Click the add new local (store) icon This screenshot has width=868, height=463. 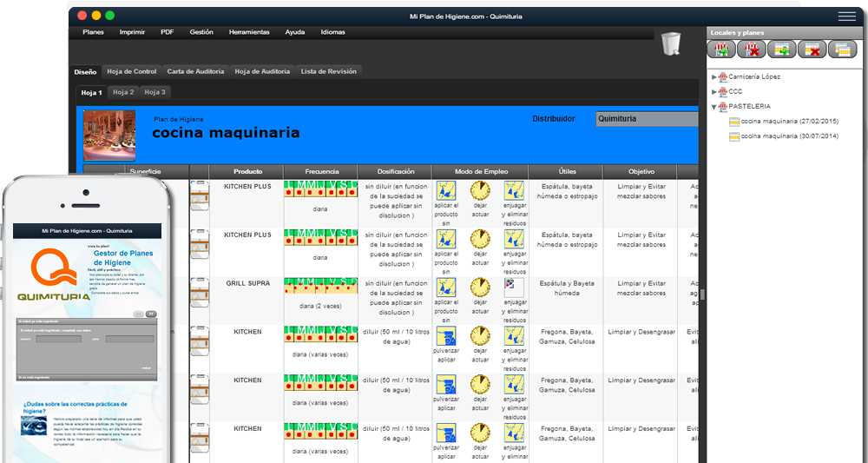click(722, 50)
